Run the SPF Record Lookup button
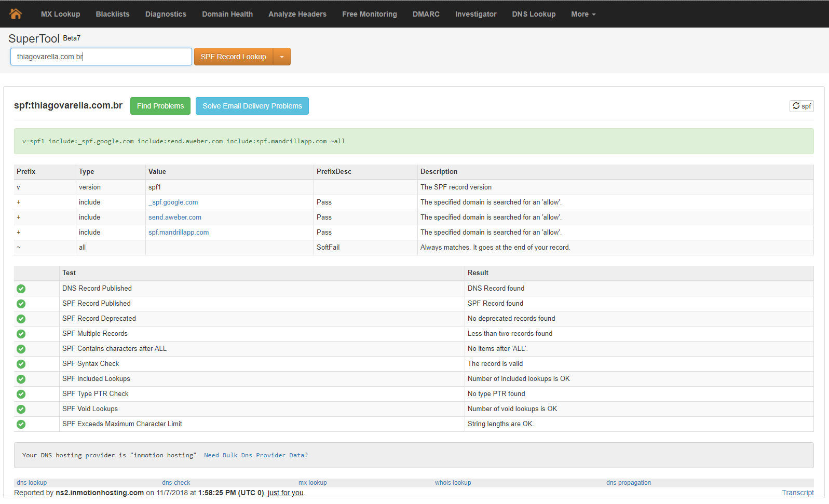Image resolution: width=829 pixels, height=504 pixels. tap(234, 57)
